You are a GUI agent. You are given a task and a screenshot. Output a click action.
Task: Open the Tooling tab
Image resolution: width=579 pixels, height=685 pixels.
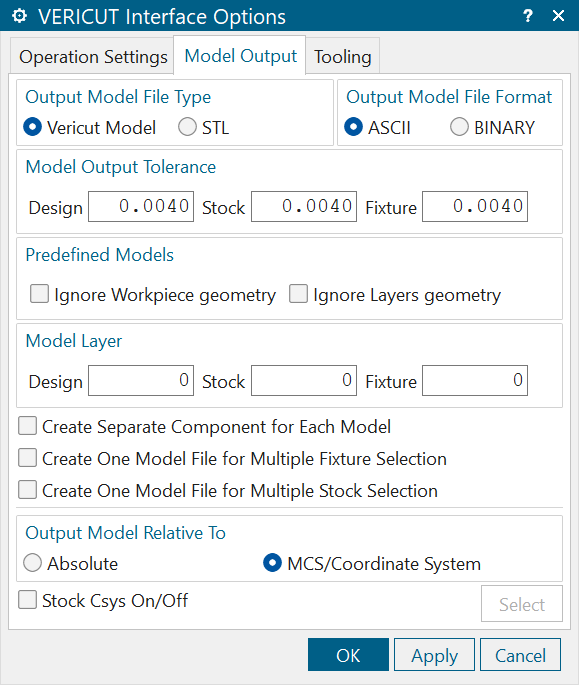[343, 57]
